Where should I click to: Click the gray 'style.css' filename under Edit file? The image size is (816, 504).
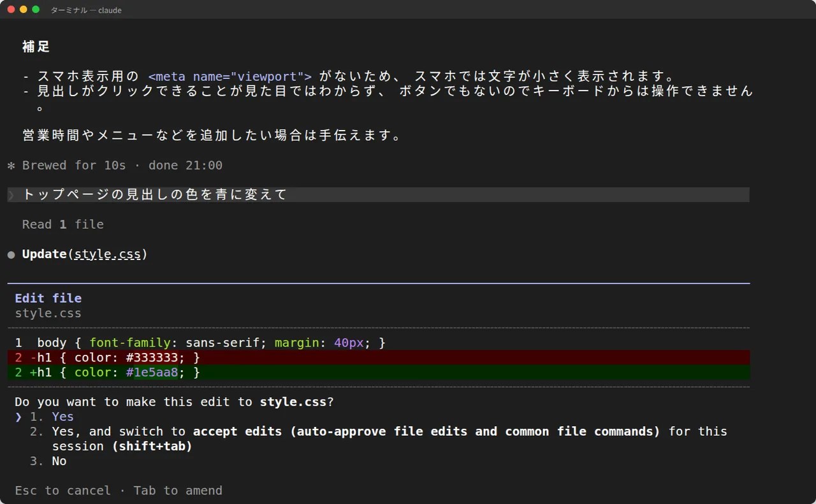click(48, 313)
